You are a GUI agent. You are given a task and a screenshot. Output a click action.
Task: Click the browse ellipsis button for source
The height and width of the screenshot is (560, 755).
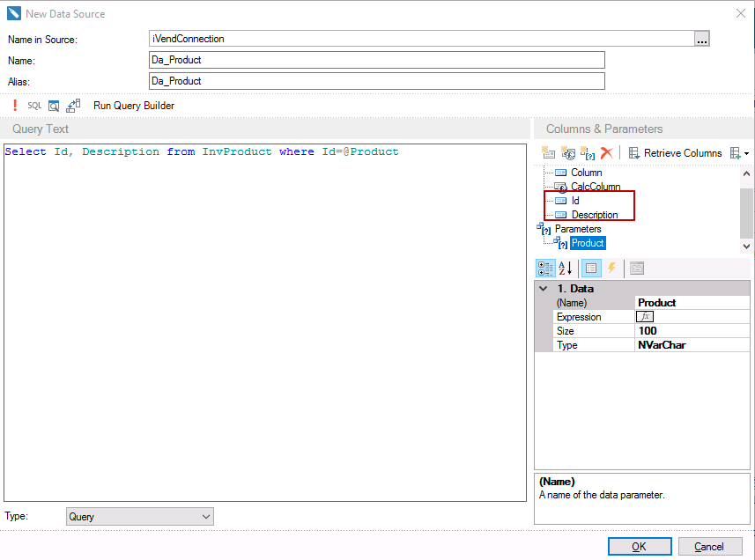(x=701, y=39)
